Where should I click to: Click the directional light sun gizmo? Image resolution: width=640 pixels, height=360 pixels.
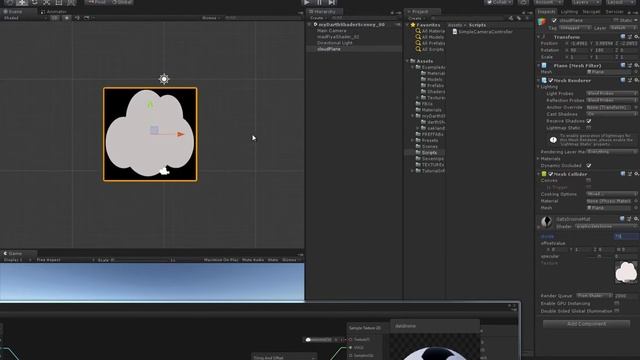tap(164, 79)
